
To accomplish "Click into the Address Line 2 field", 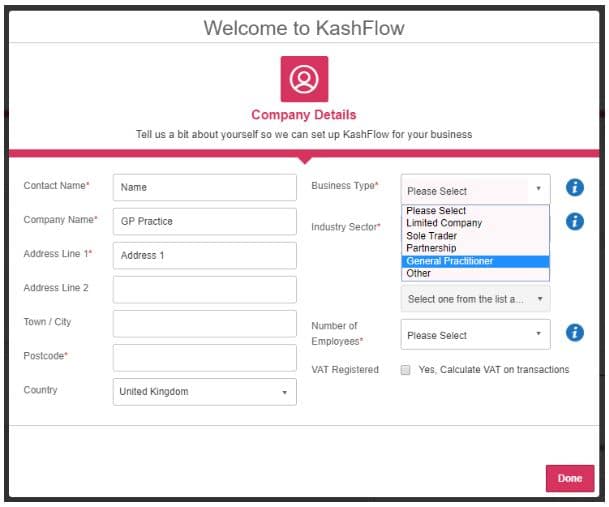I will tap(205, 289).
